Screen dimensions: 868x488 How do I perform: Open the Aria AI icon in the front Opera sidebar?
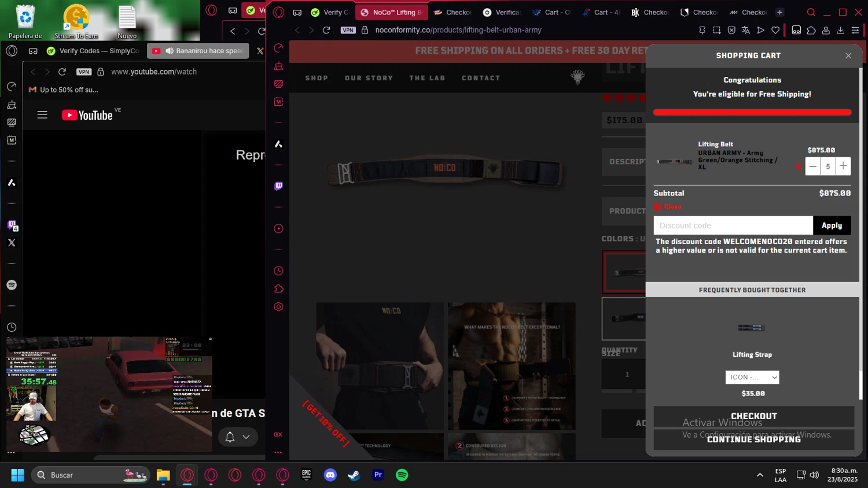tap(278, 144)
